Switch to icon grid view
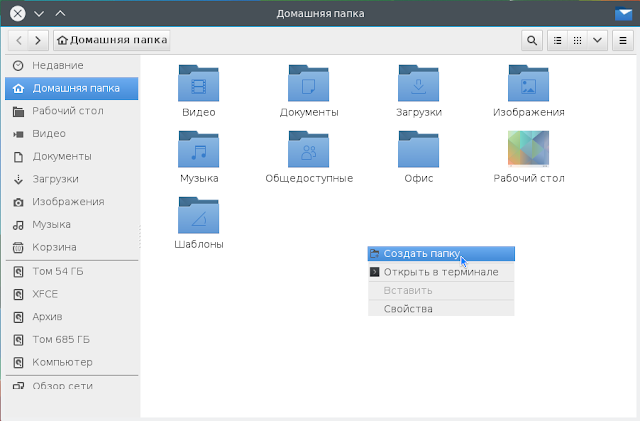 tap(577, 40)
